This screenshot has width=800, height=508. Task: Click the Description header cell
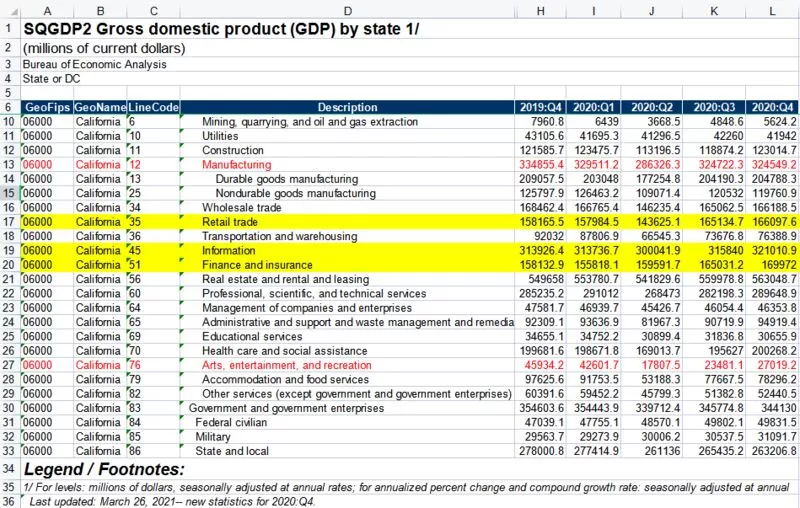coord(347,107)
